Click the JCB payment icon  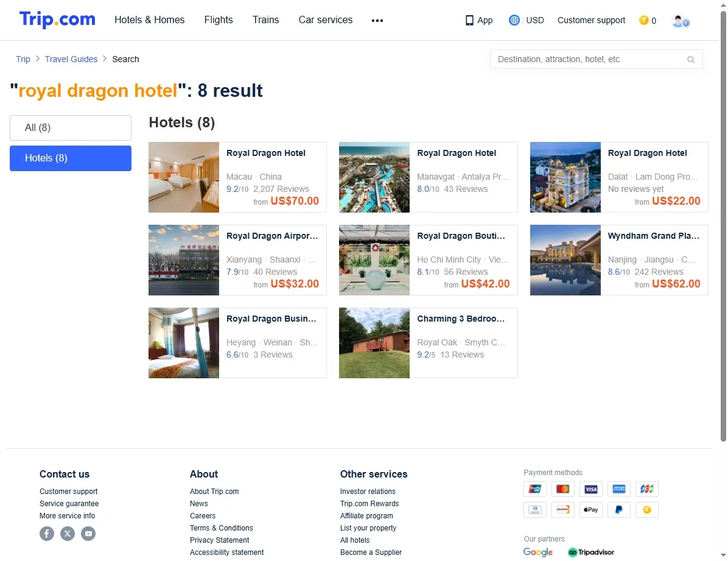pos(647,489)
